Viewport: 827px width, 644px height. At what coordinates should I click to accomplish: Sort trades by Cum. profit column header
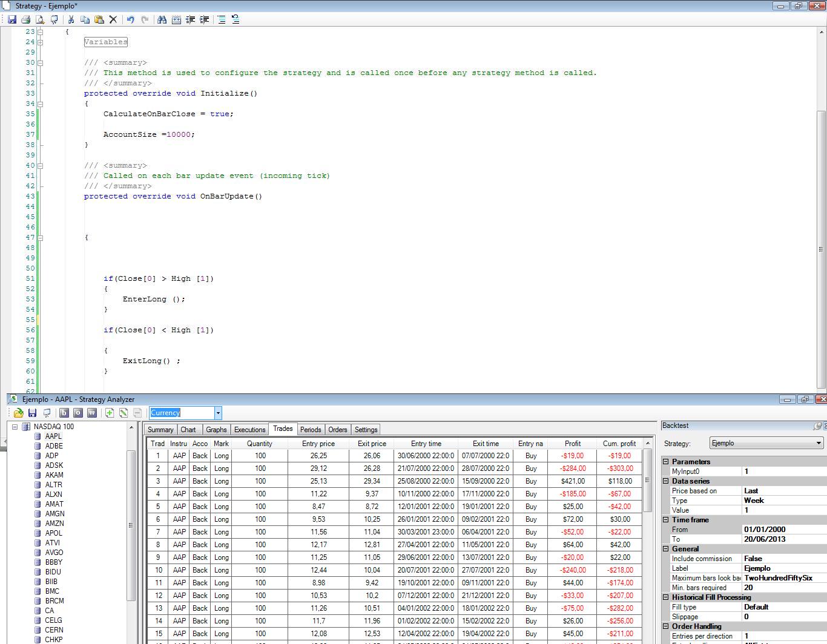pyautogui.click(x=619, y=444)
